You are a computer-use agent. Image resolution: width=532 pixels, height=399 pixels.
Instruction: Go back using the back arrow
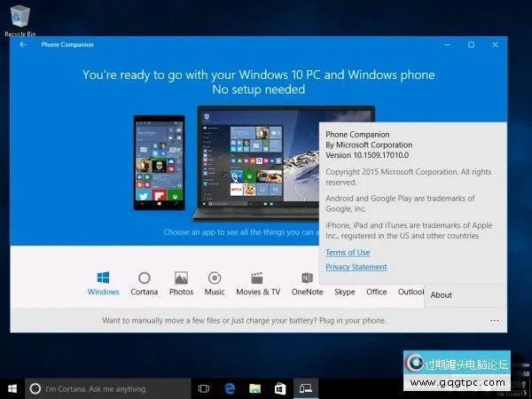tap(22, 44)
